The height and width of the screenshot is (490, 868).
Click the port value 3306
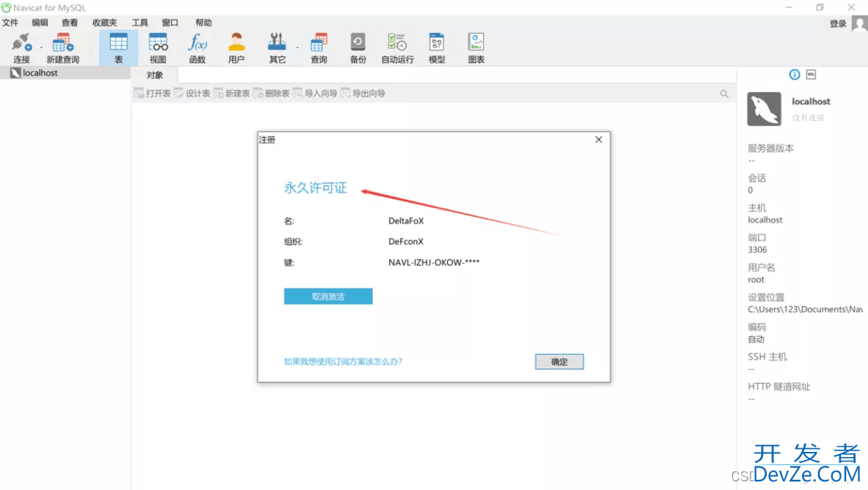757,250
